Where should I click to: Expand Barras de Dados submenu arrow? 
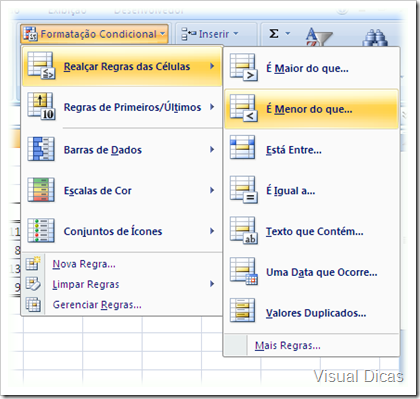212,149
